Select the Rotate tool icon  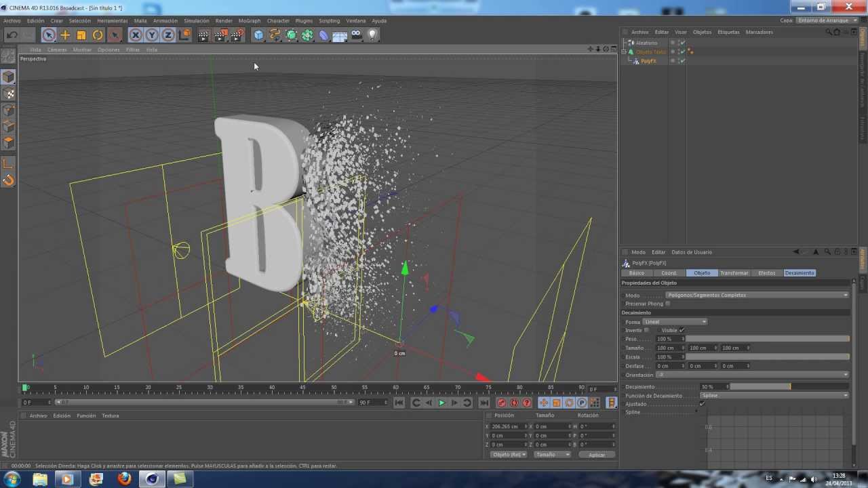click(x=98, y=35)
